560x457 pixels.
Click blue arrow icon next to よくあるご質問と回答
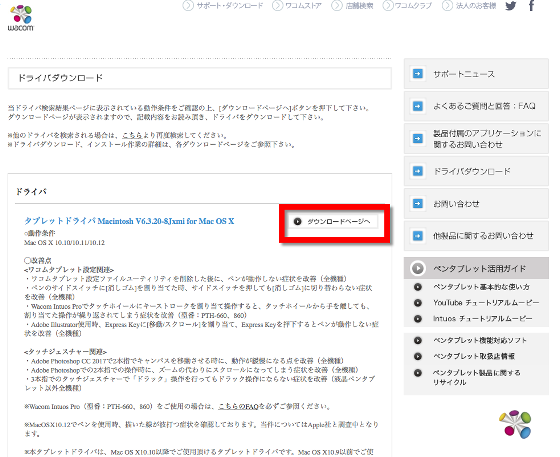pyautogui.click(x=418, y=106)
